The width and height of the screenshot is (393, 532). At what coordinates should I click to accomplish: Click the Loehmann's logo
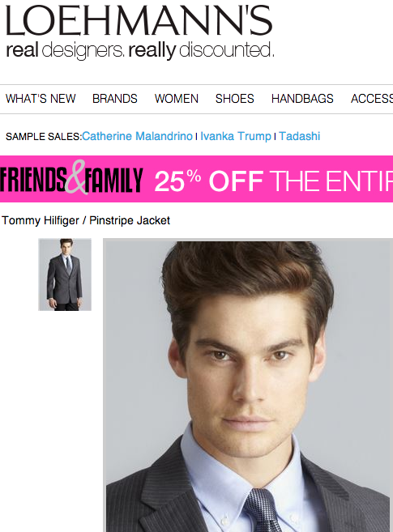(x=139, y=20)
